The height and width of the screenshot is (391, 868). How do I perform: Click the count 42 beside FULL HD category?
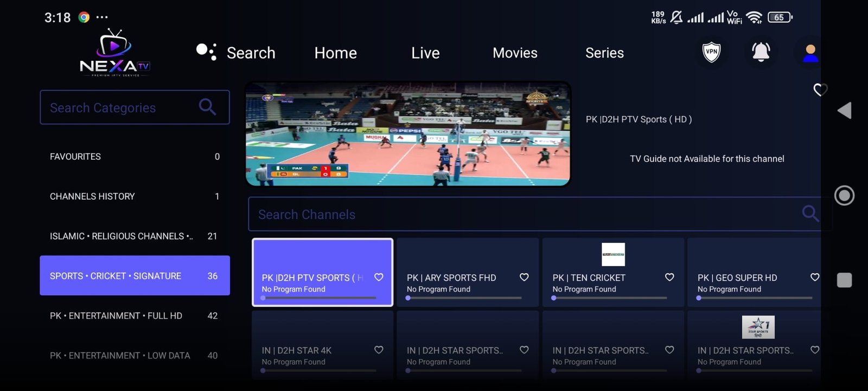click(213, 316)
